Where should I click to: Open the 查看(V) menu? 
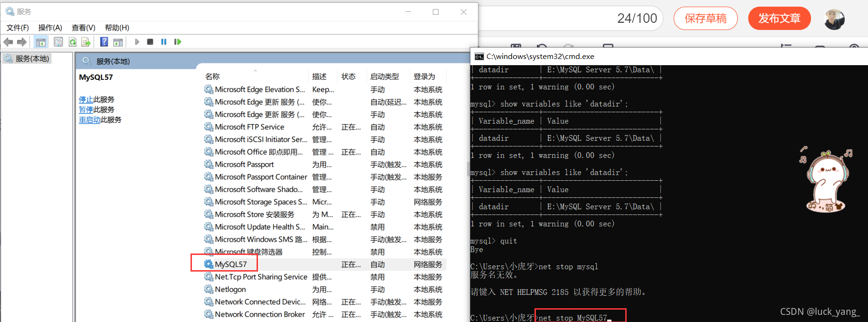pyautogui.click(x=84, y=28)
